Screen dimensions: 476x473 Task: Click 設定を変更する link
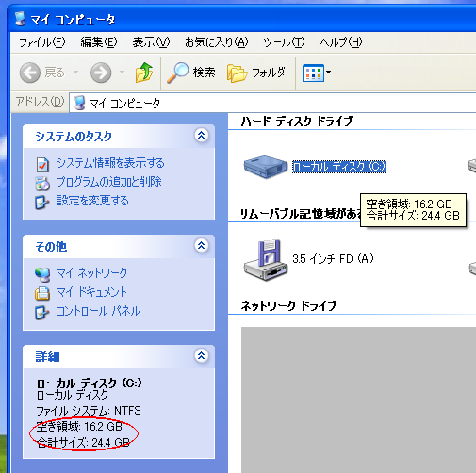[92, 201]
